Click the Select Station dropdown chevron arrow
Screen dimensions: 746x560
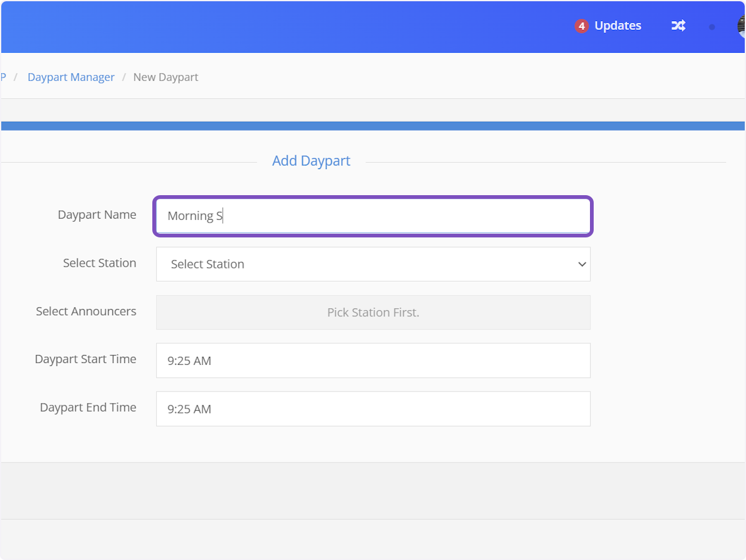582,264
